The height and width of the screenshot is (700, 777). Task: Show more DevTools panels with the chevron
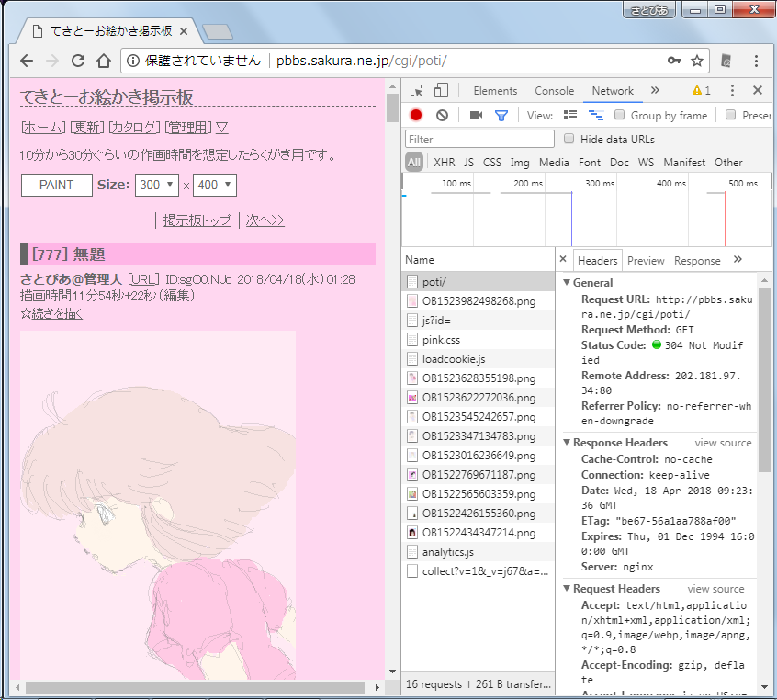click(x=655, y=90)
